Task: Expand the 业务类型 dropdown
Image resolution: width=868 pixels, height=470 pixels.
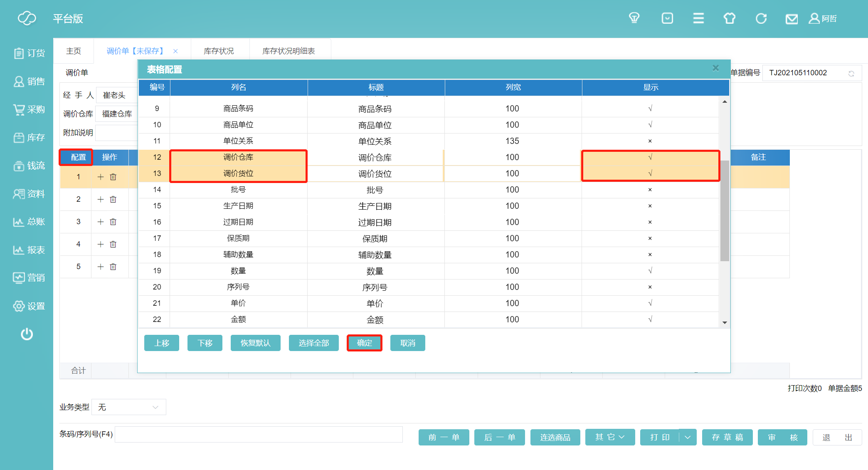Action: pos(128,407)
